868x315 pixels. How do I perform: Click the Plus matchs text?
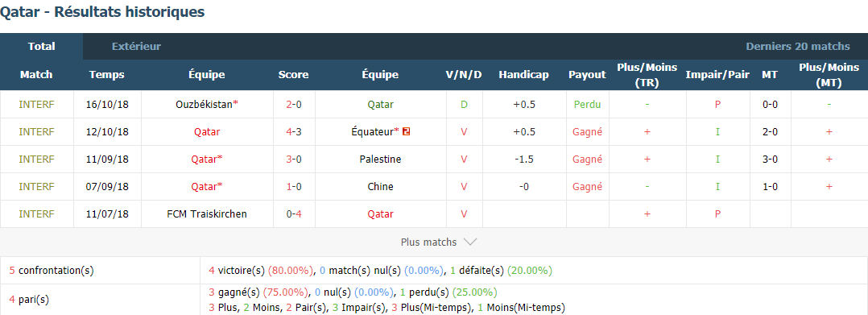[428, 242]
